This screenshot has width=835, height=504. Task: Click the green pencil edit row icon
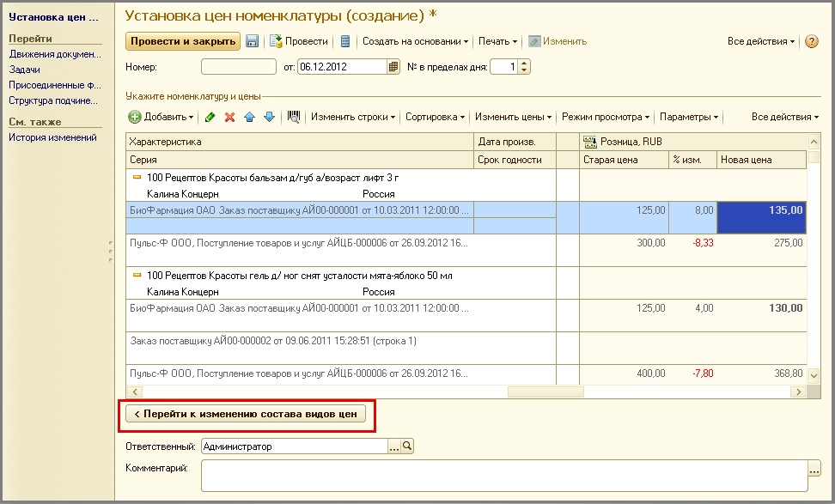coord(210,117)
